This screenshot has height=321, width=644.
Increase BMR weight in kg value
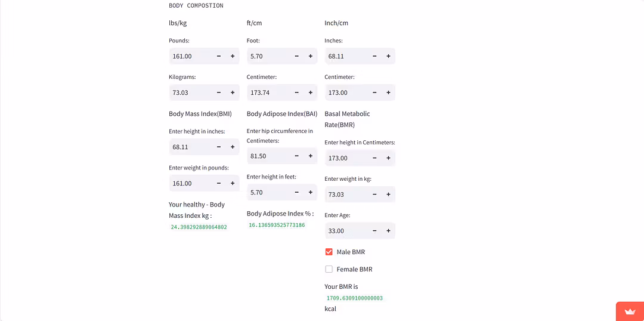pos(388,195)
